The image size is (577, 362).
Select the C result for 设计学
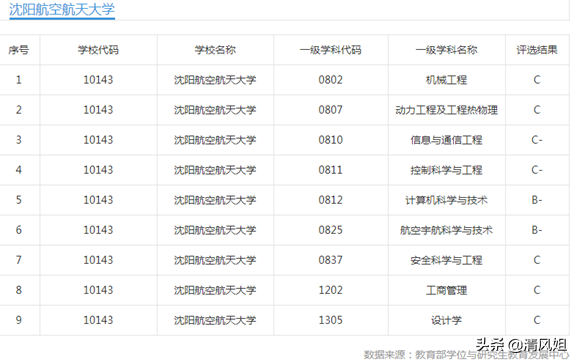[537, 320]
